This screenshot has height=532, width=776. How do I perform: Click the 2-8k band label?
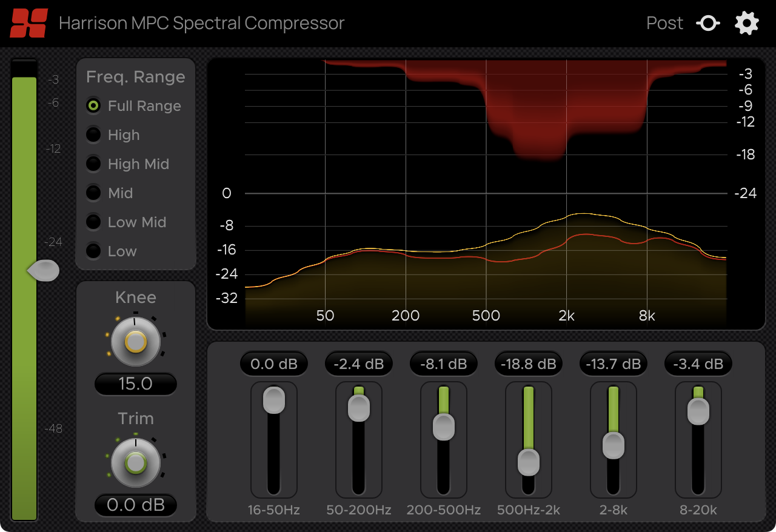click(x=614, y=510)
